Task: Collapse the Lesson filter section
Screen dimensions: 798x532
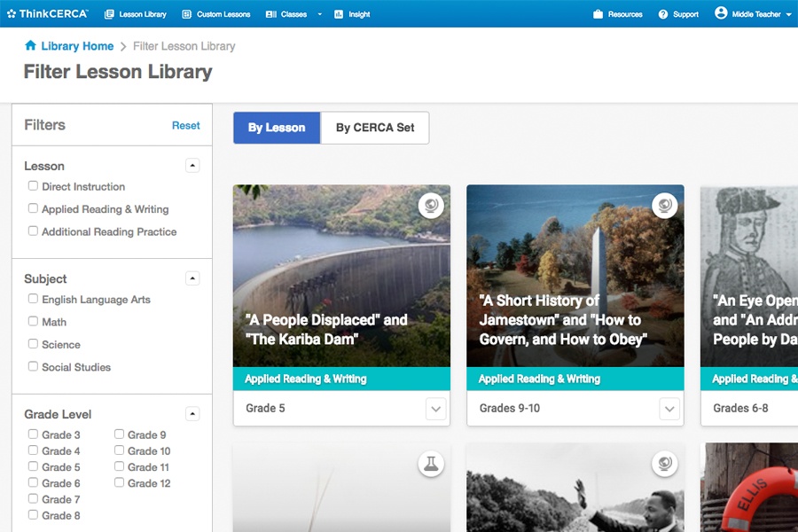Action: [192, 166]
